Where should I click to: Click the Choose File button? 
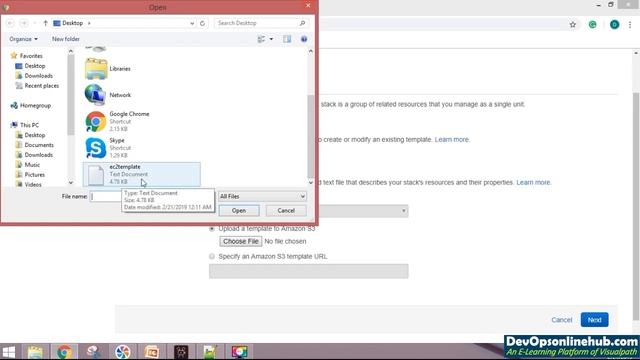click(x=240, y=241)
